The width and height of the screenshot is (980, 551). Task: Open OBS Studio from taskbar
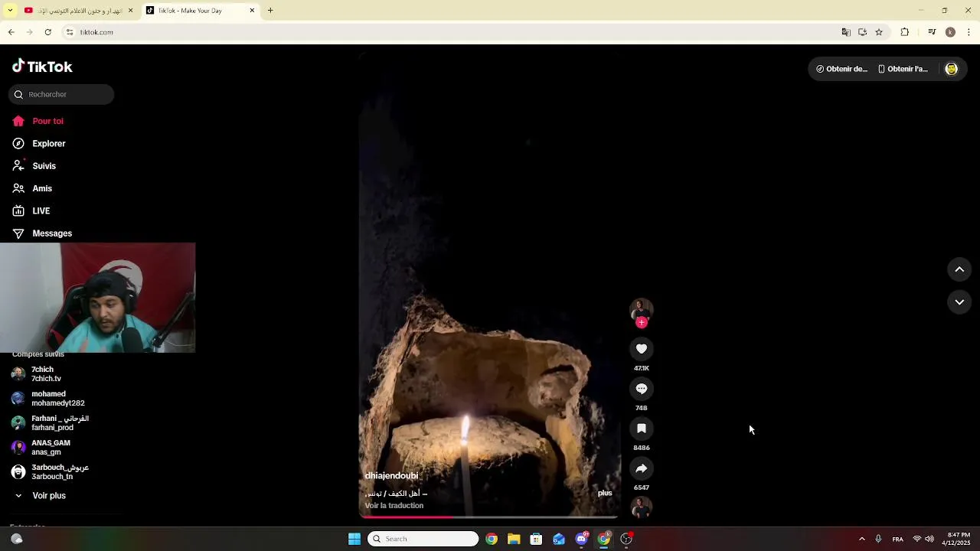pyautogui.click(x=626, y=539)
